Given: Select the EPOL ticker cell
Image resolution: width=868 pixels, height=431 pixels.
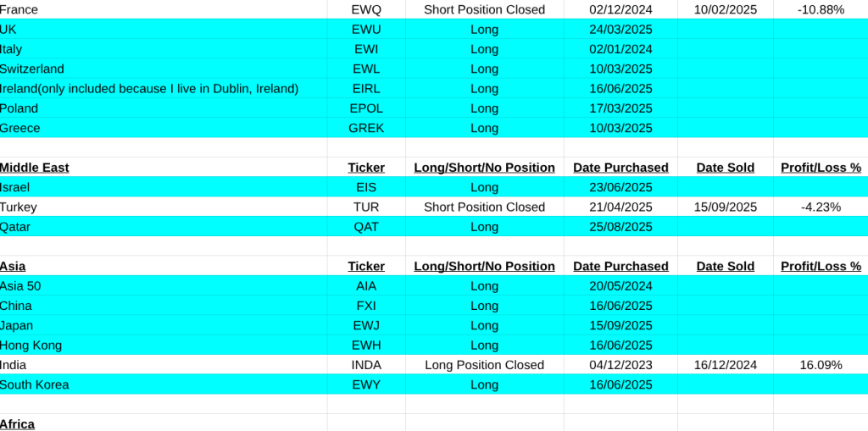Looking at the screenshot, I should (366, 108).
